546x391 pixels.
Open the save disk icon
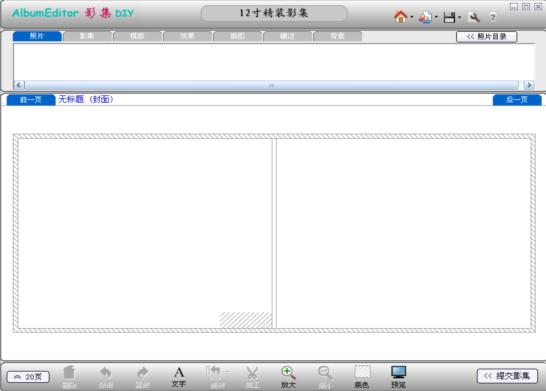[x=449, y=17]
